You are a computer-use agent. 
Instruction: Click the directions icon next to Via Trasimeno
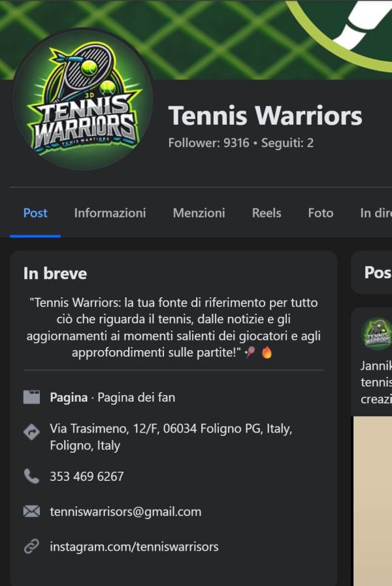[31, 432]
